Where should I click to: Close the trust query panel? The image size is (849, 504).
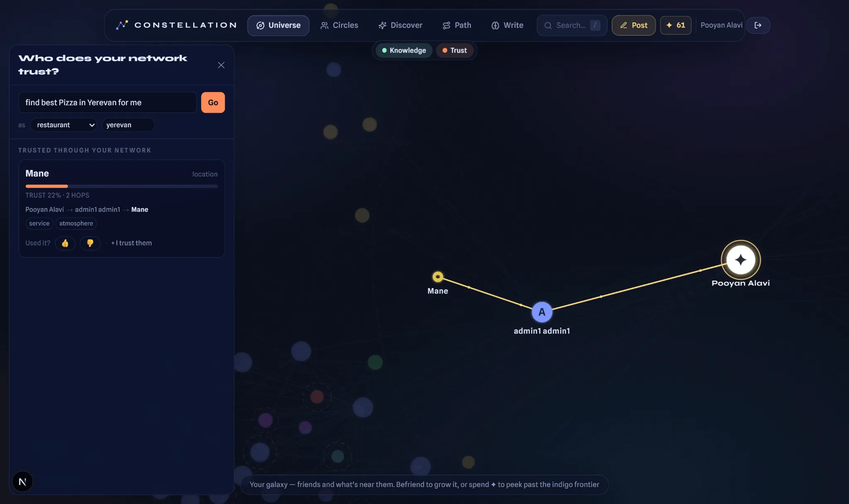coord(221,65)
